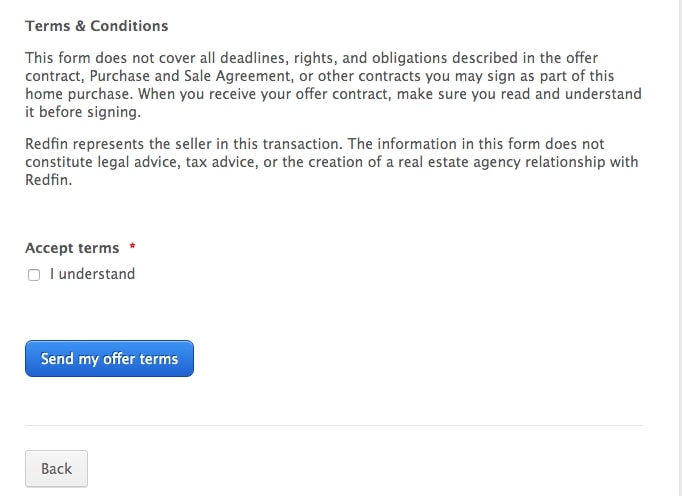The width and height of the screenshot is (682, 496).
Task: Click the words "it before signing."
Action: 83,112
